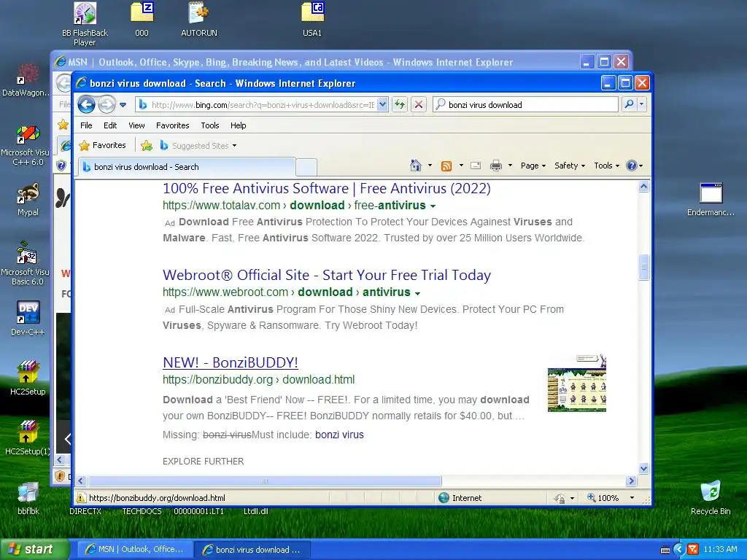Open the zoom level 100% control

pos(611,498)
